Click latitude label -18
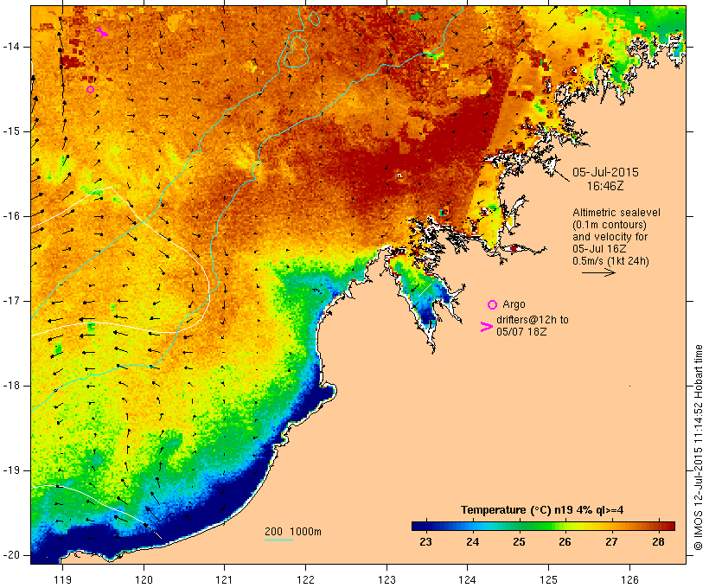The height and width of the screenshot is (588, 709). click(x=10, y=386)
